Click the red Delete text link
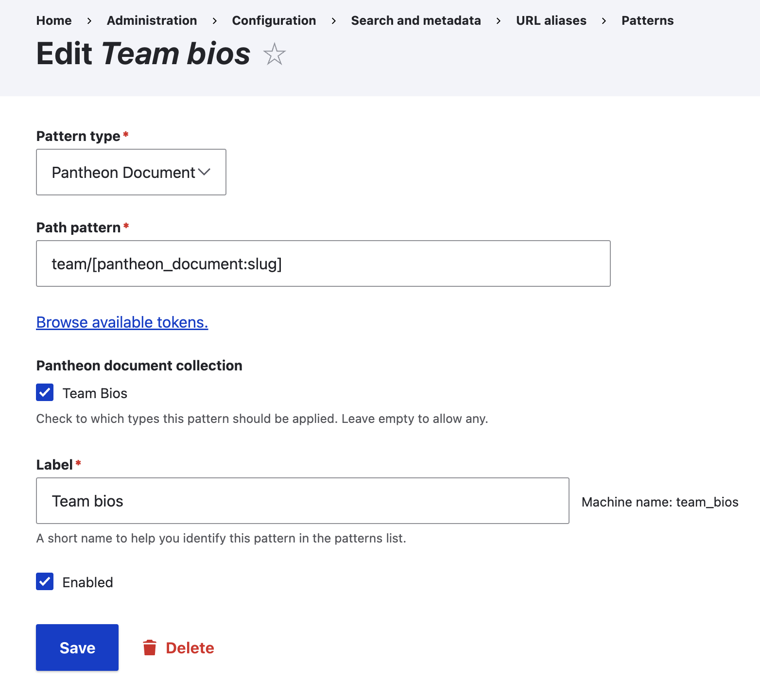This screenshot has height=700, width=760. coord(190,648)
